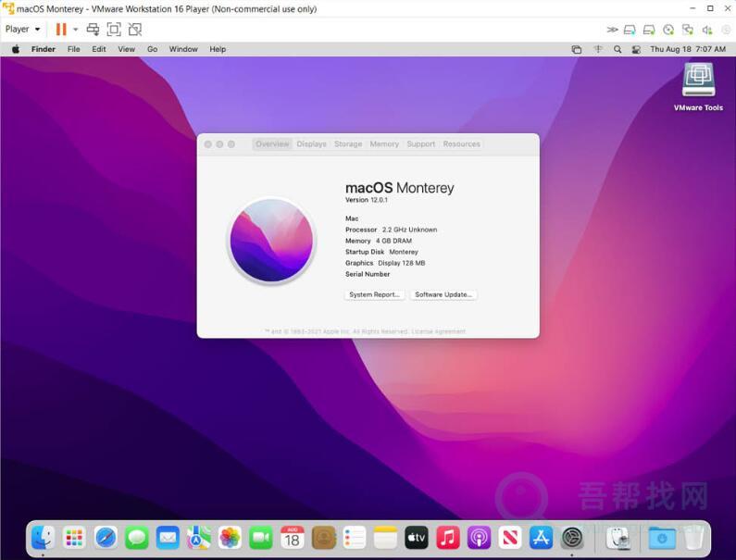Enter VMware full screen mode
This screenshot has width=736, height=560.
coord(114,30)
